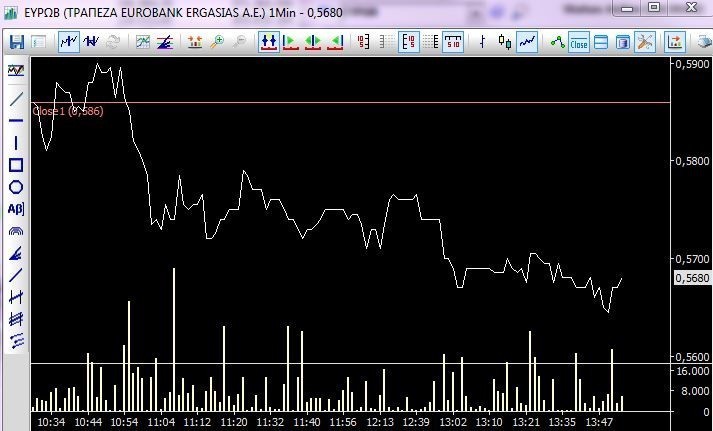Select the ellipse drawing tool
713x431 pixels.
click(x=16, y=187)
